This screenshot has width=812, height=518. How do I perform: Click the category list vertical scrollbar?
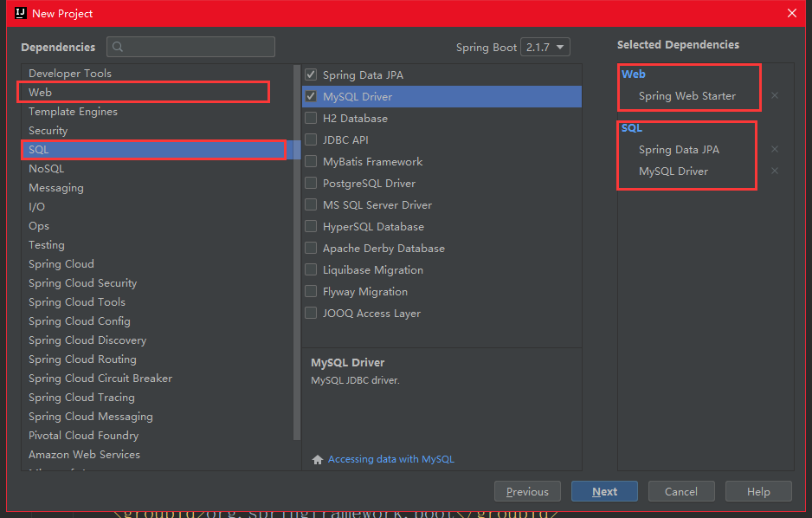[297, 252]
